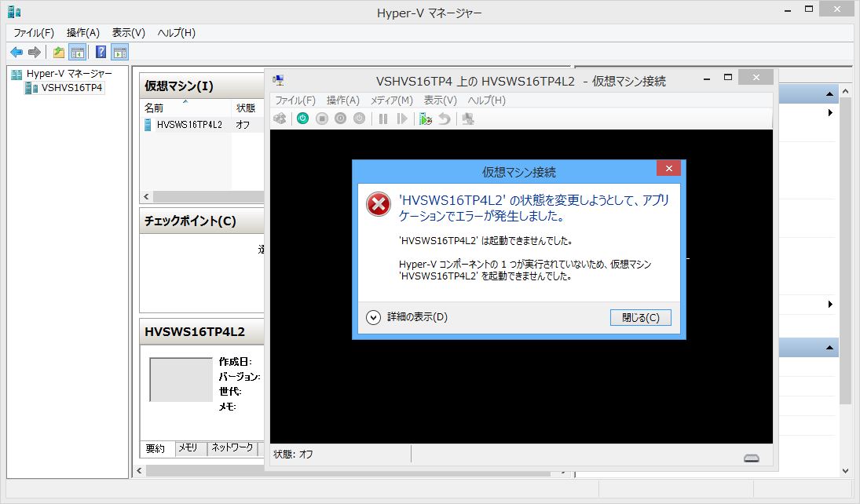Sort by 名前 column header

point(185,108)
